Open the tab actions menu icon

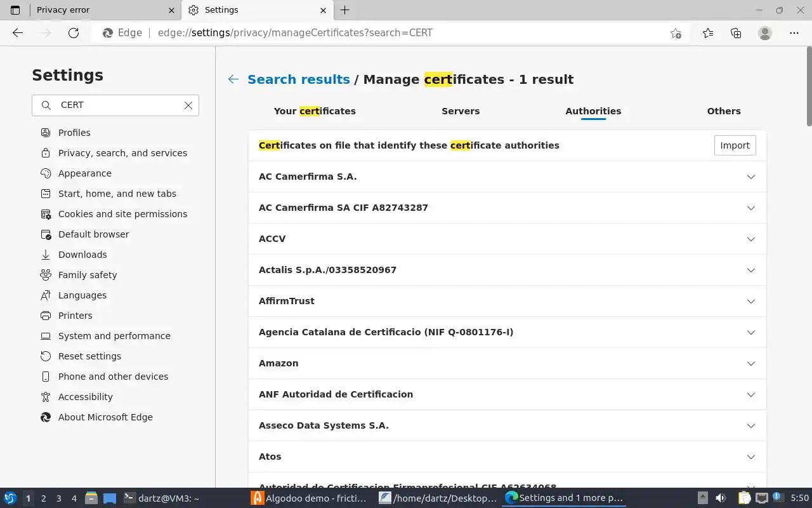(15, 10)
